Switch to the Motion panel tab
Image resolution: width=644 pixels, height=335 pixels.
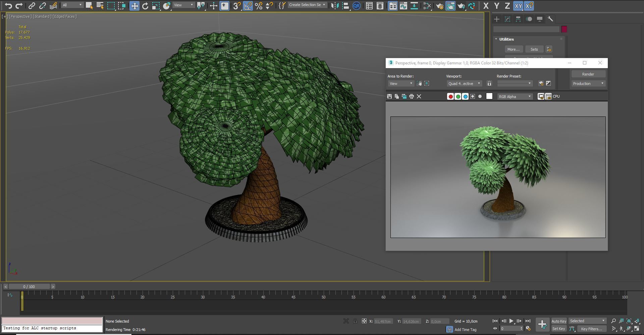pyautogui.click(x=529, y=19)
